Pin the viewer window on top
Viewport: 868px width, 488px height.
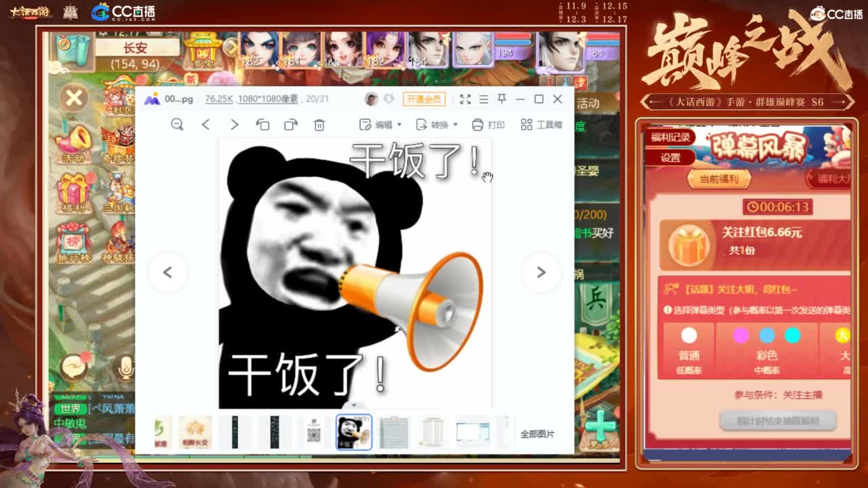pos(502,99)
